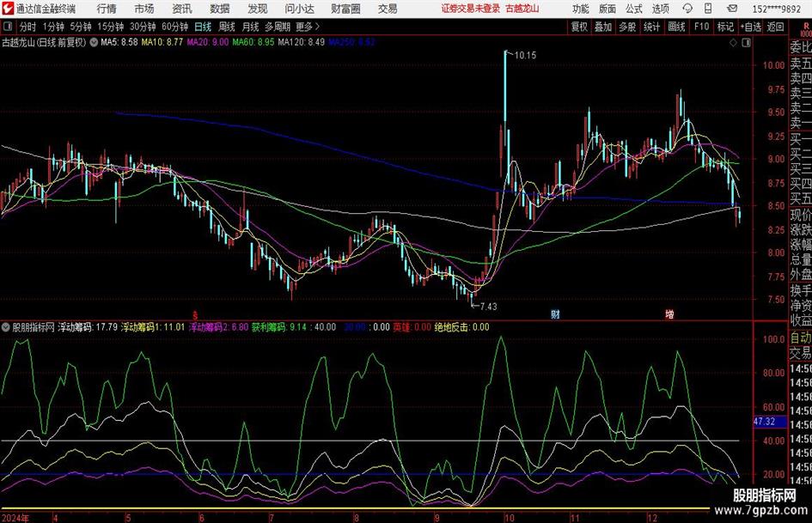Image resolution: width=812 pixels, height=523 pixels.
Task: Toggle 标记 mark on stock
Action: [x=726, y=26]
